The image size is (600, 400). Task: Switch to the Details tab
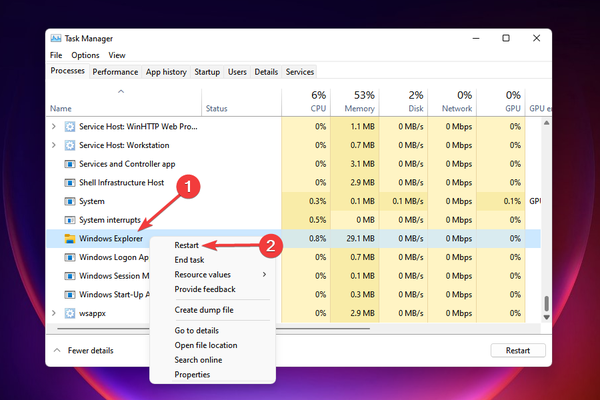[x=266, y=72]
